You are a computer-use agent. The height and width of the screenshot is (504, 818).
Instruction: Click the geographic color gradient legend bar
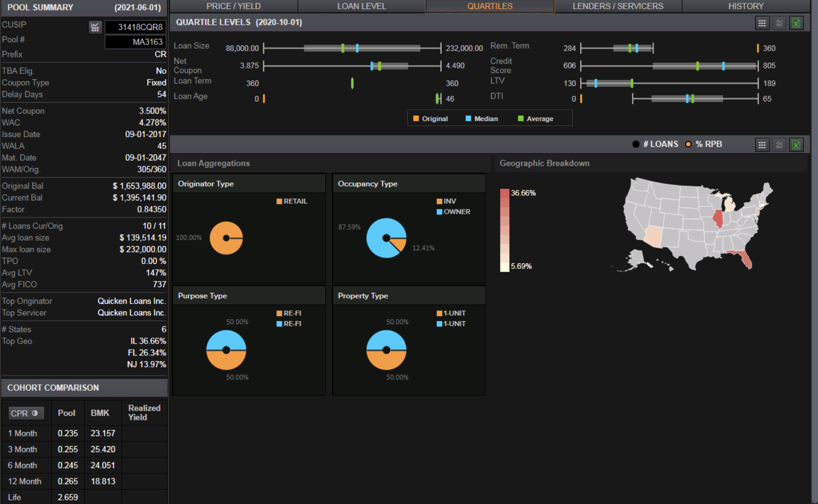[504, 230]
